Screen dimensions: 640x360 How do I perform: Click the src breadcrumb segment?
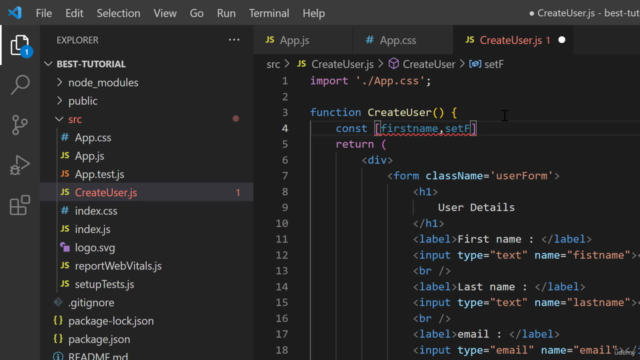click(x=273, y=64)
